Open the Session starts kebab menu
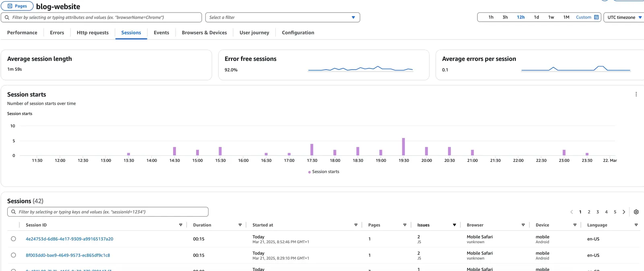644x271 pixels. [x=636, y=94]
